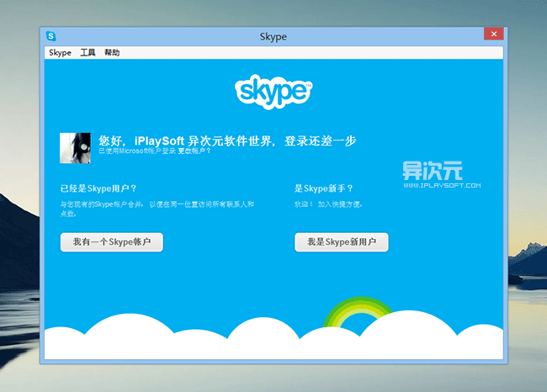Click the 欢迎！加入快捷方便 text
The image size is (547, 392).
pos(328,204)
